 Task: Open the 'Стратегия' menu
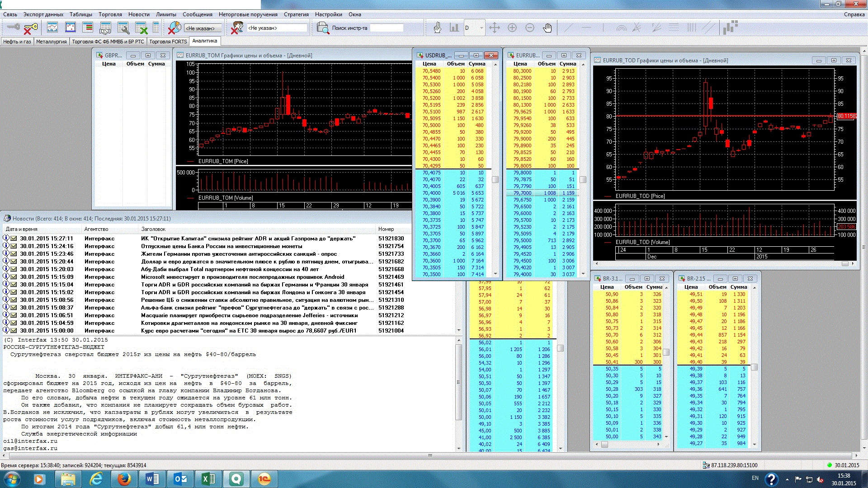click(296, 14)
